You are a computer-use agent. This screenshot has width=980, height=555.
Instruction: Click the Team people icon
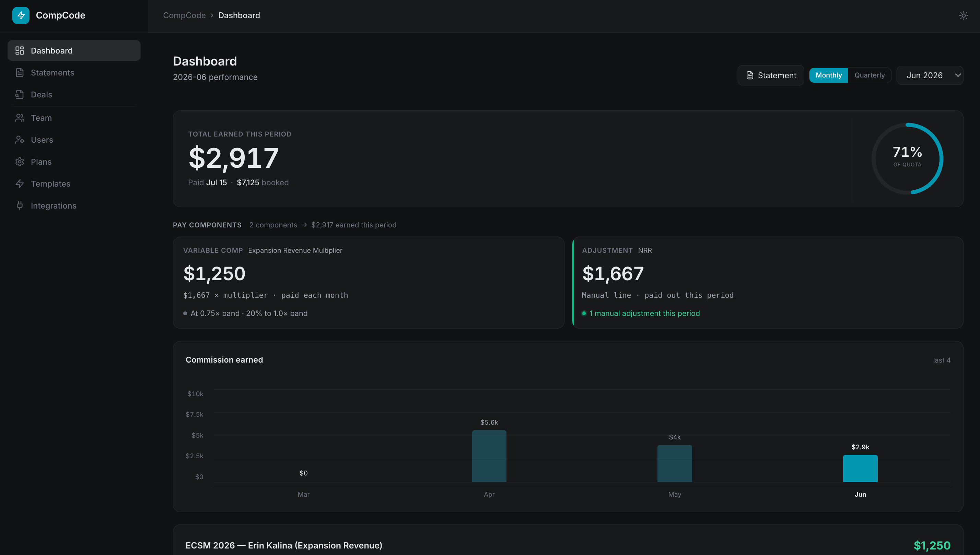[x=20, y=118]
